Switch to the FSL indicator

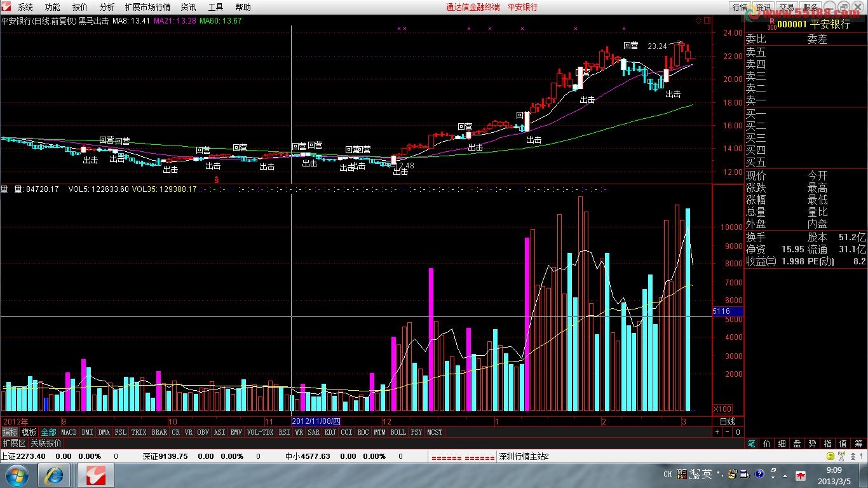click(121, 432)
